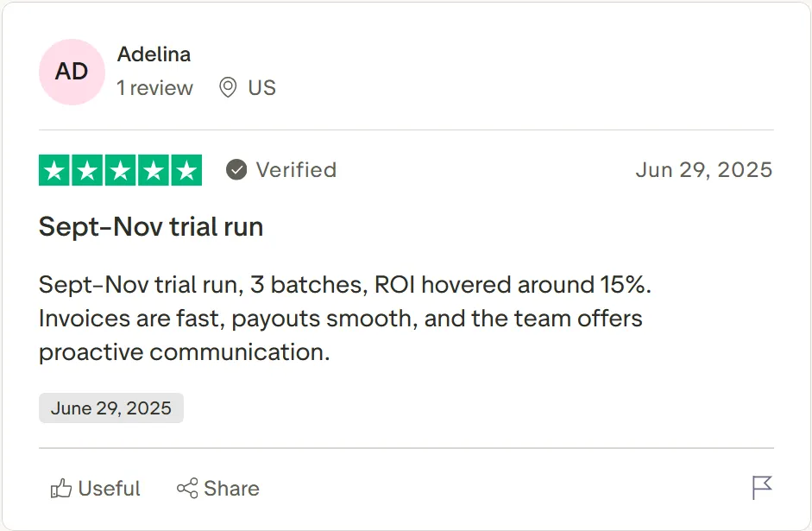Select the second green star

click(88, 170)
